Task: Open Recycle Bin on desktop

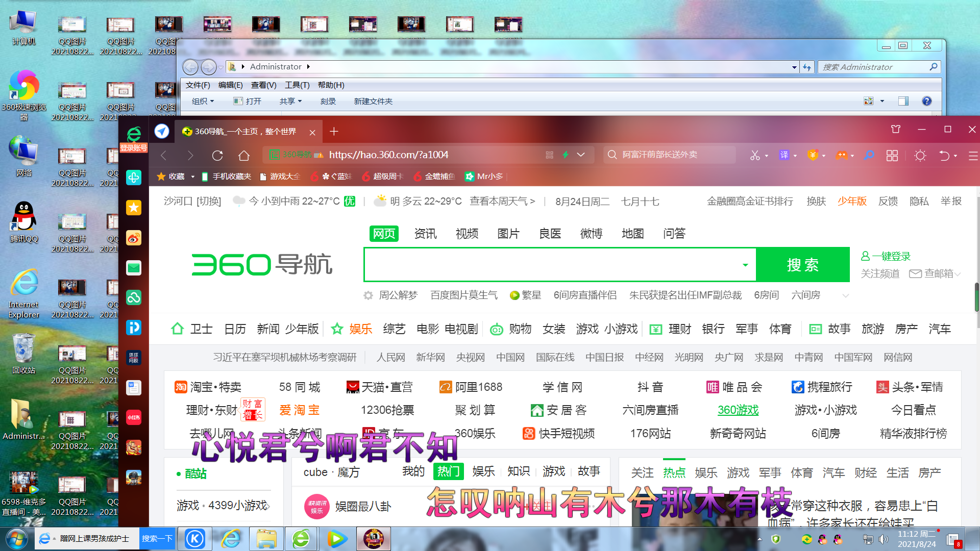Action: (23, 353)
